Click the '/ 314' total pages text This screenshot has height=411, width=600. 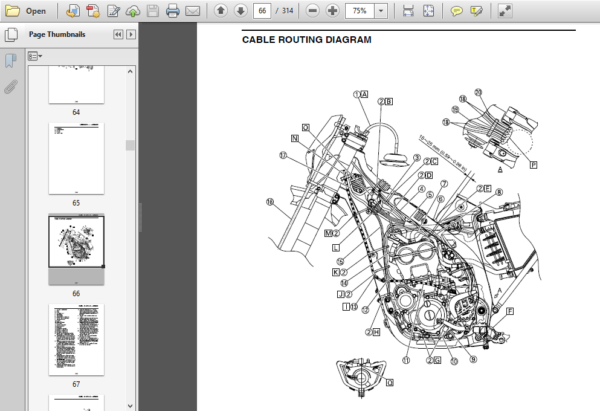(x=284, y=11)
